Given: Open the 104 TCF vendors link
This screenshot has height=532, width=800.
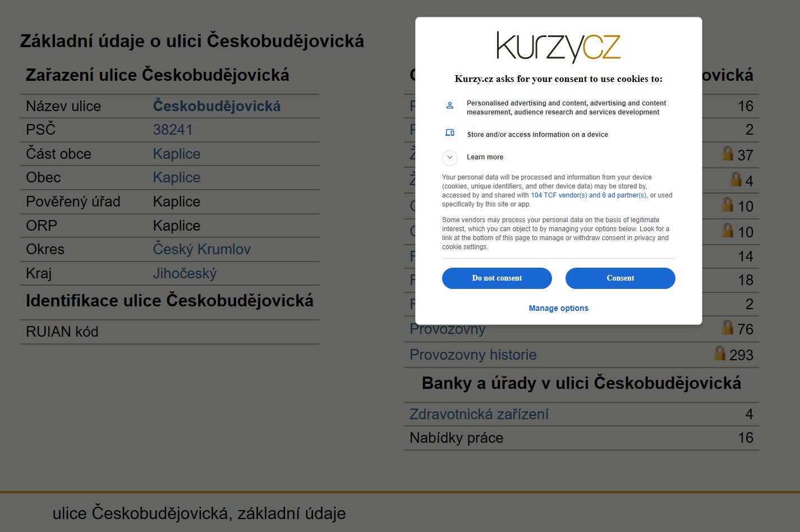Looking at the screenshot, I should point(589,195).
